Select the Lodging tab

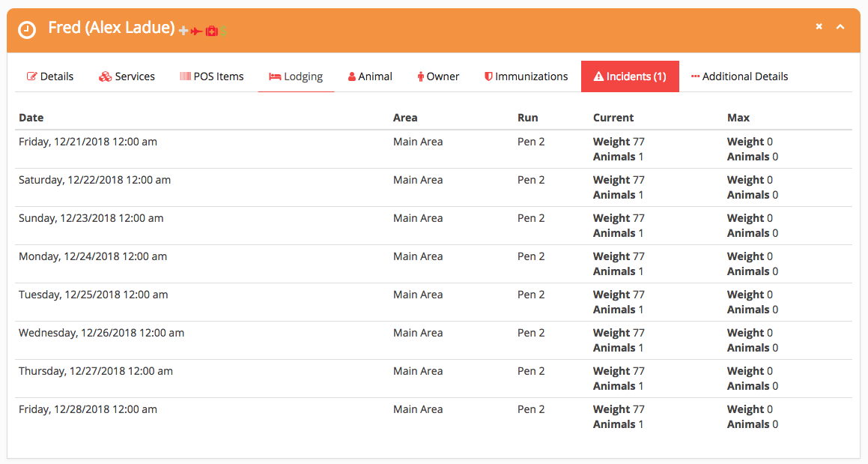[x=296, y=76]
